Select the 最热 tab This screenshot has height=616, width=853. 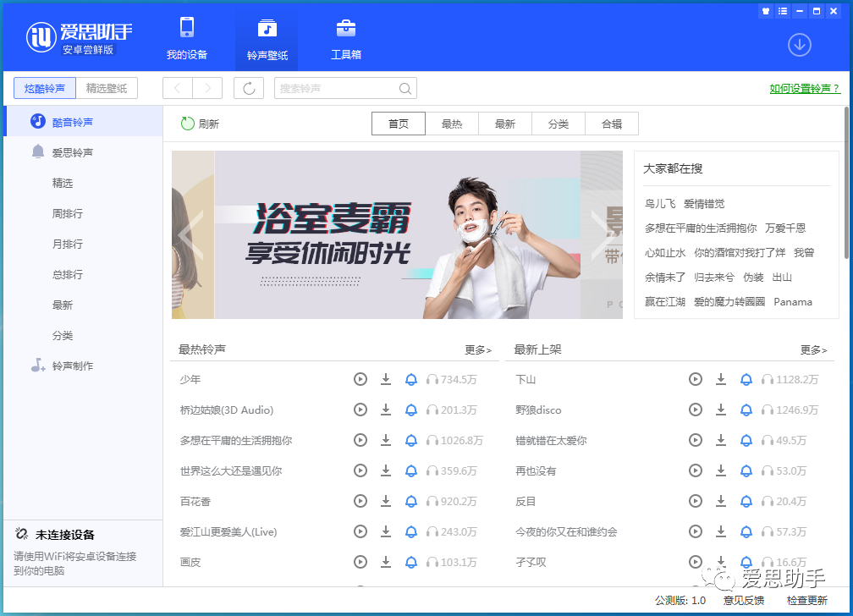[x=452, y=124]
